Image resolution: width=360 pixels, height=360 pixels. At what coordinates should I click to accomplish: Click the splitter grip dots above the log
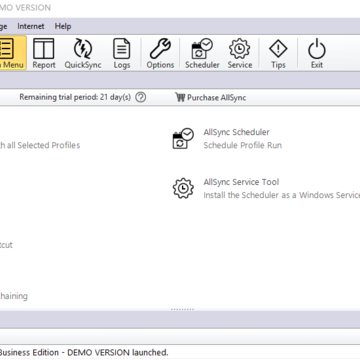pyautogui.click(x=182, y=309)
